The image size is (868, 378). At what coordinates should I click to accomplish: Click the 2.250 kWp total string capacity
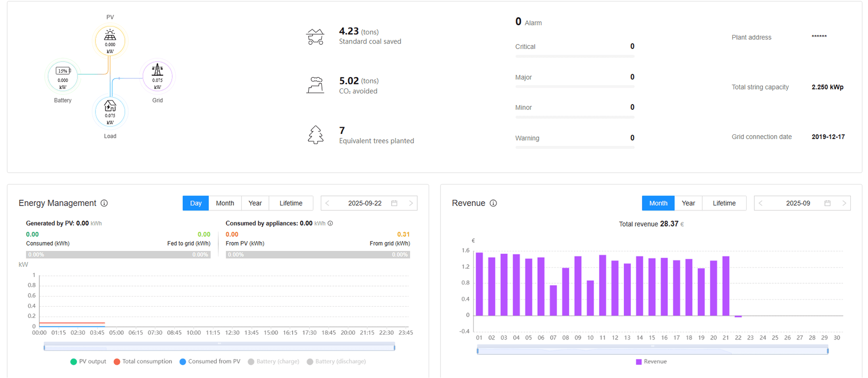(x=828, y=87)
